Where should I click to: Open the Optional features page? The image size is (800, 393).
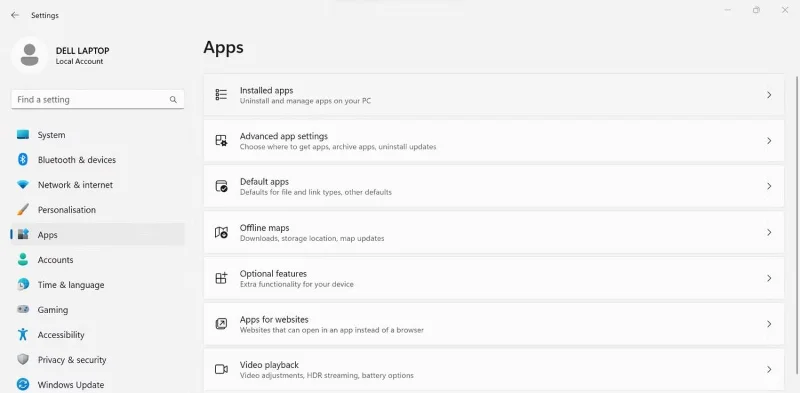tap(493, 278)
